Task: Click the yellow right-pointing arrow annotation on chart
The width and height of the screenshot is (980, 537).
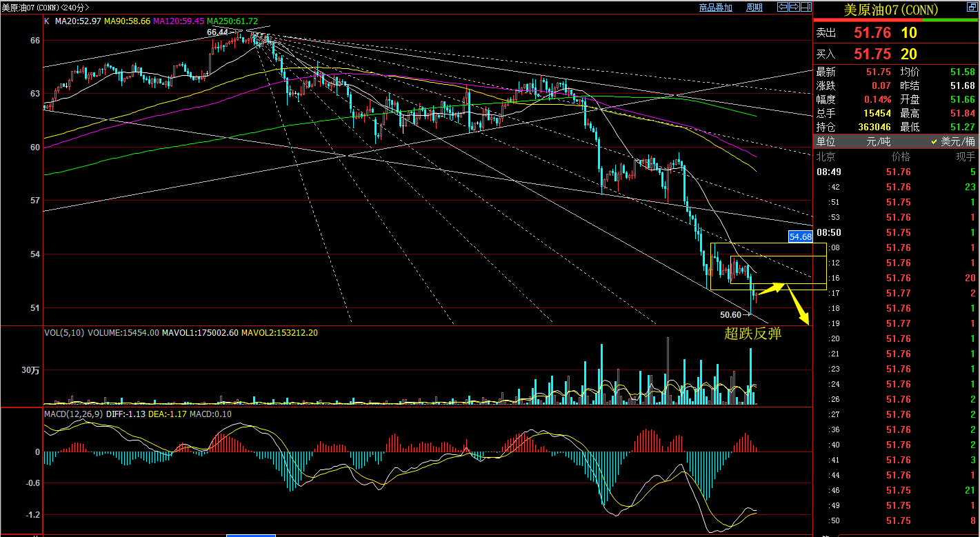Action: pos(773,288)
